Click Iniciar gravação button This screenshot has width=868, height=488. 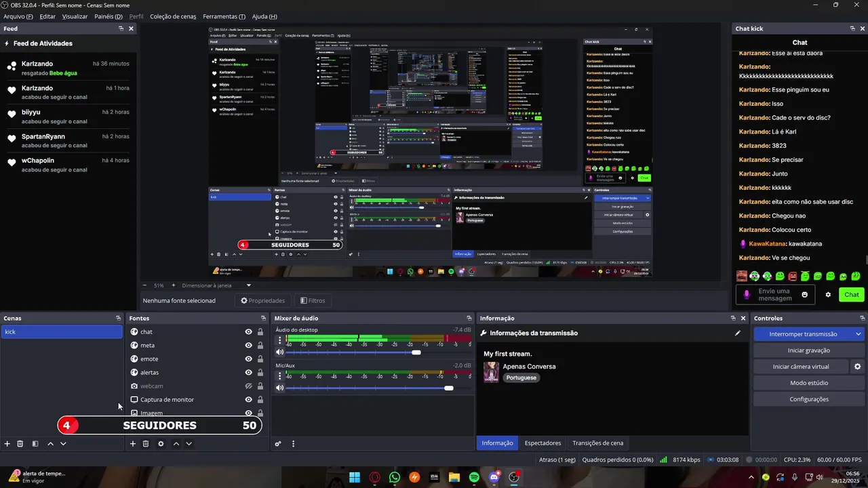[808, 350]
